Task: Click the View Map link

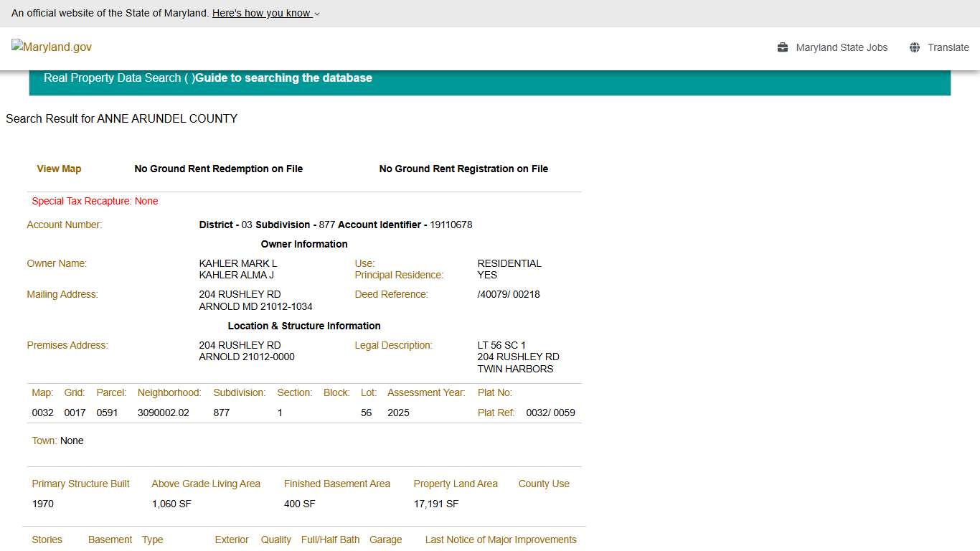Action: tap(59, 169)
